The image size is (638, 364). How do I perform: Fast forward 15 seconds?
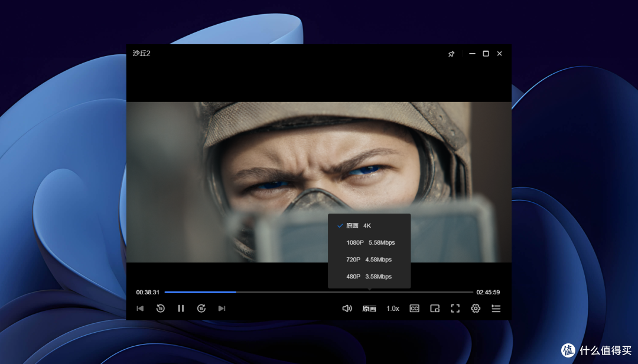(x=201, y=309)
